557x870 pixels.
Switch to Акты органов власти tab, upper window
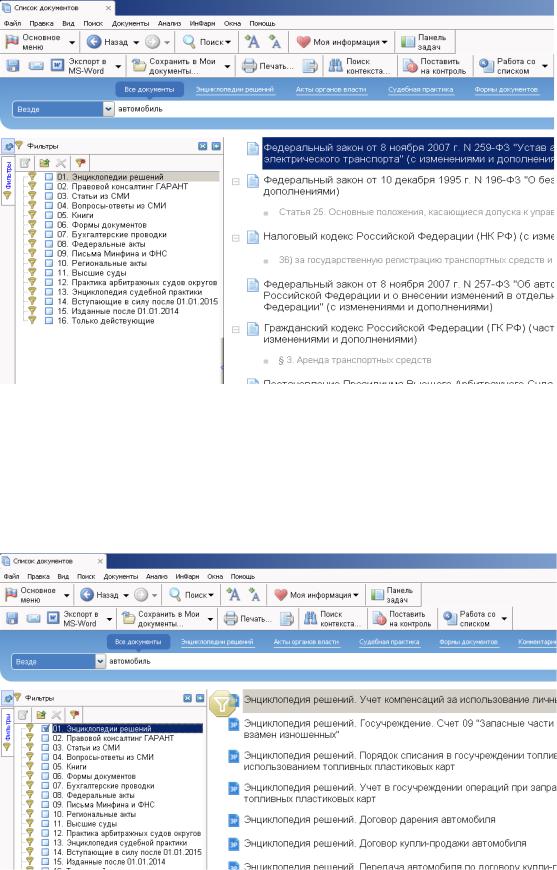click(331, 89)
